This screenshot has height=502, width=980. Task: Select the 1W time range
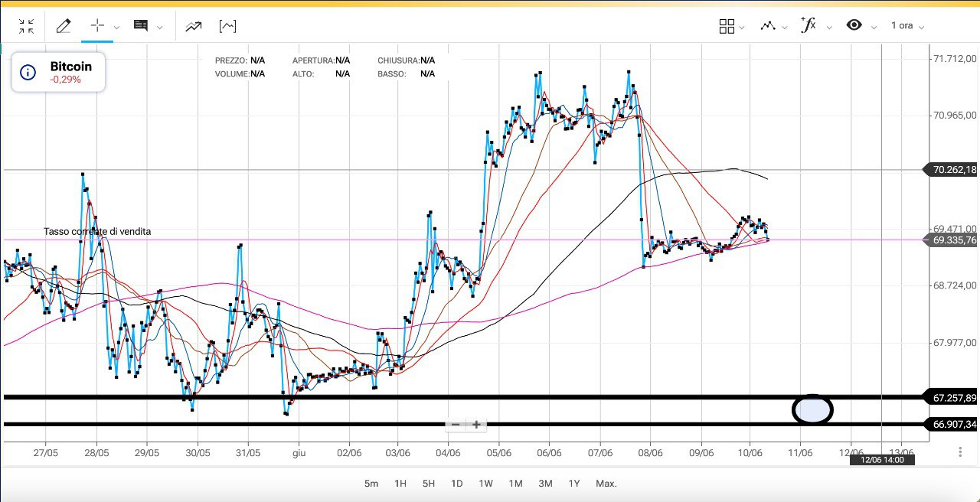click(x=485, y=484)
